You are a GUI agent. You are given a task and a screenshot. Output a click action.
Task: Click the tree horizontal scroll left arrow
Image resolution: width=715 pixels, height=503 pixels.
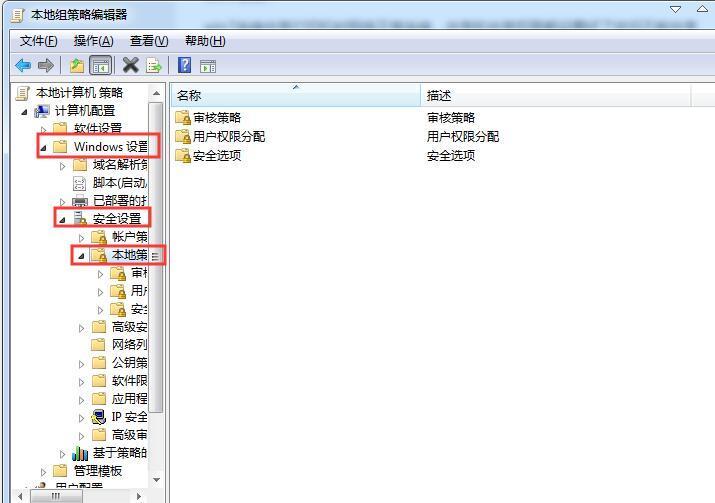click(20, 496)
